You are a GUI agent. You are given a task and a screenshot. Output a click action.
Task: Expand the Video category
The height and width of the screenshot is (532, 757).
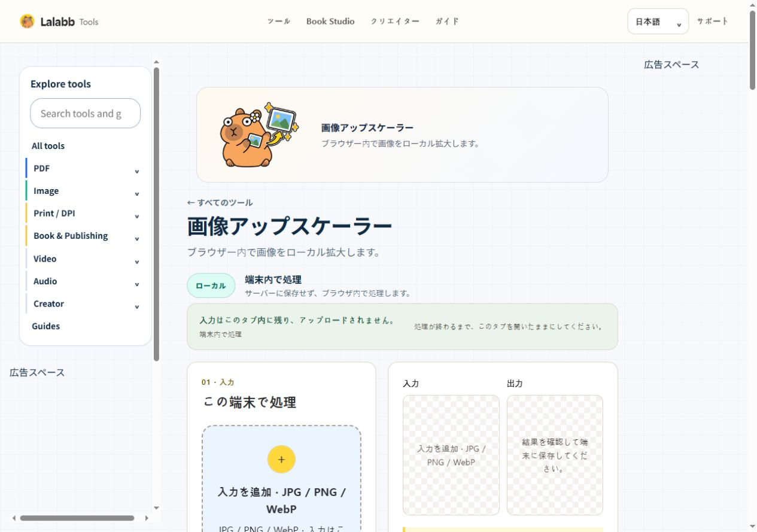[86, 259]
